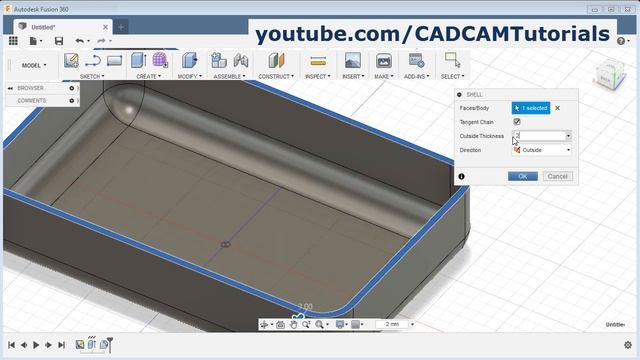This screenshot has width=640, height=360.
Task: Click the Add-Ins scripts icon
Action: [x=416, y=60]
